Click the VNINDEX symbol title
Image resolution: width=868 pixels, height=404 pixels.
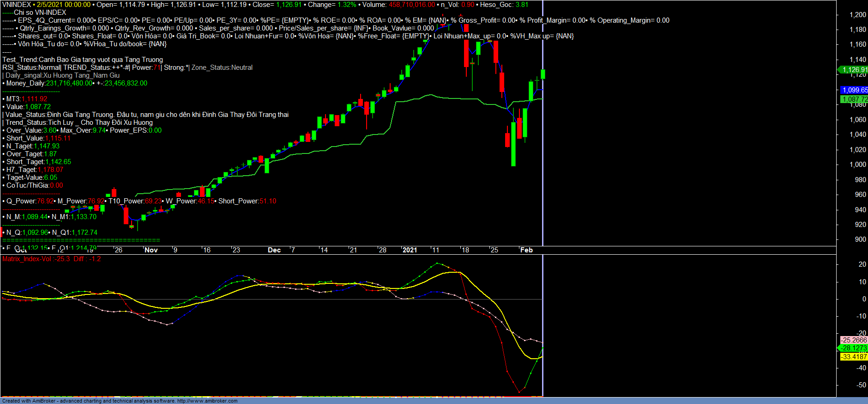point(17,5)
